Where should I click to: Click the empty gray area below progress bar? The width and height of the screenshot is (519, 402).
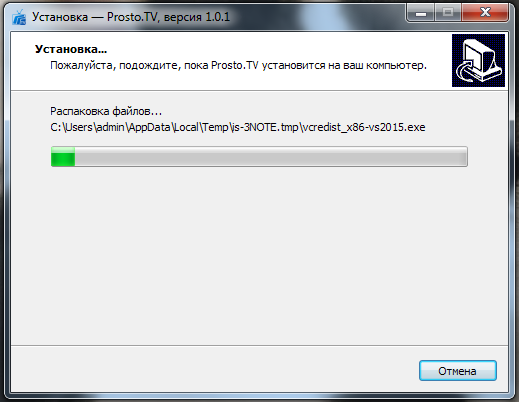[x=259, y=253]
